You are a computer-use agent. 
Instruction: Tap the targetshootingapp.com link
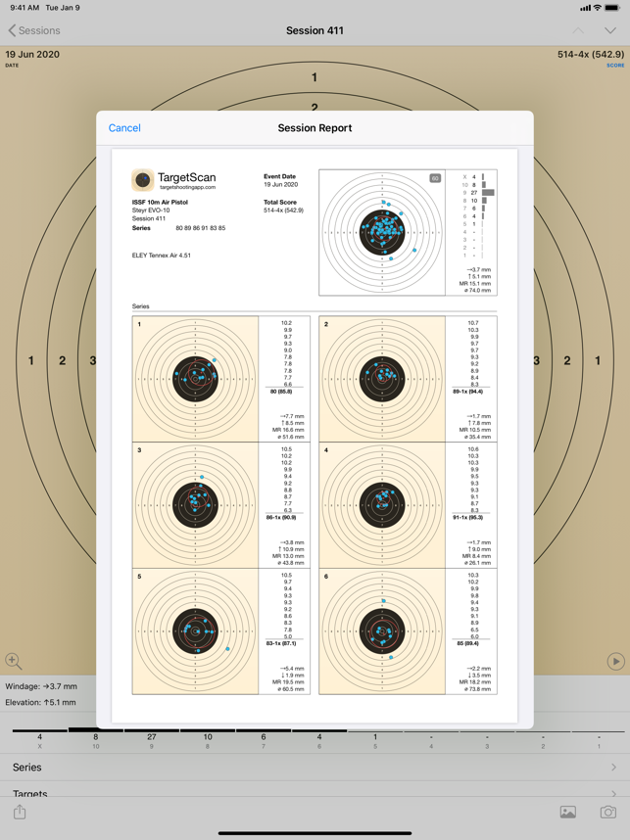coord(188,188)
